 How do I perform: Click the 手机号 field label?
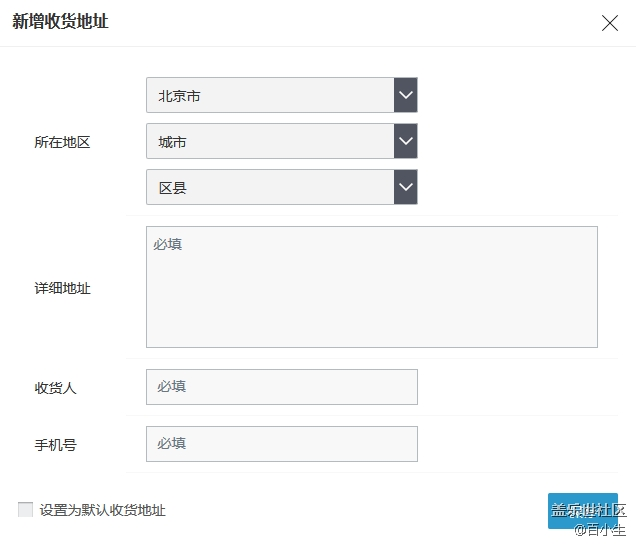pos(55,445)
